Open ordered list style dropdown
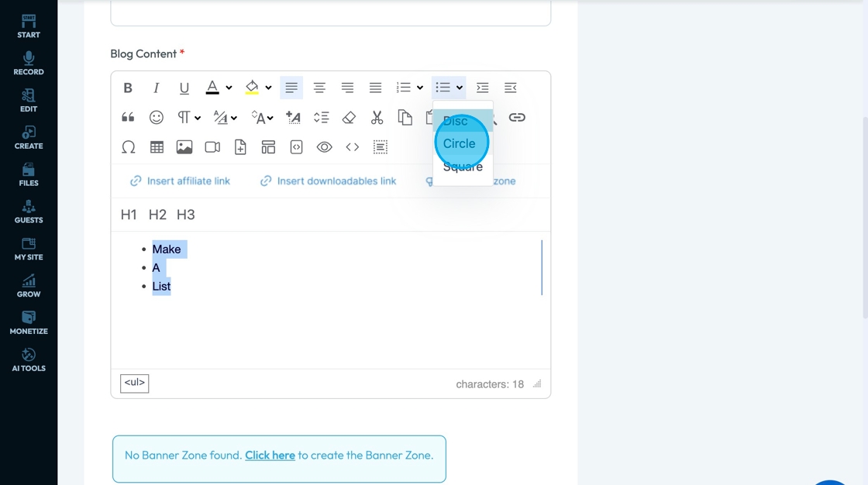This screenshot has height=485, width=868. pyautogui.click(x=420, y=88)
